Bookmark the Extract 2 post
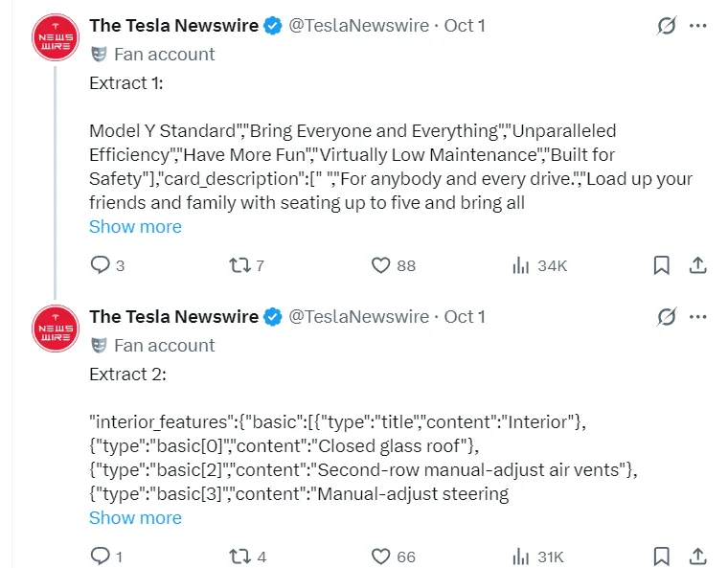 (661, 557)
